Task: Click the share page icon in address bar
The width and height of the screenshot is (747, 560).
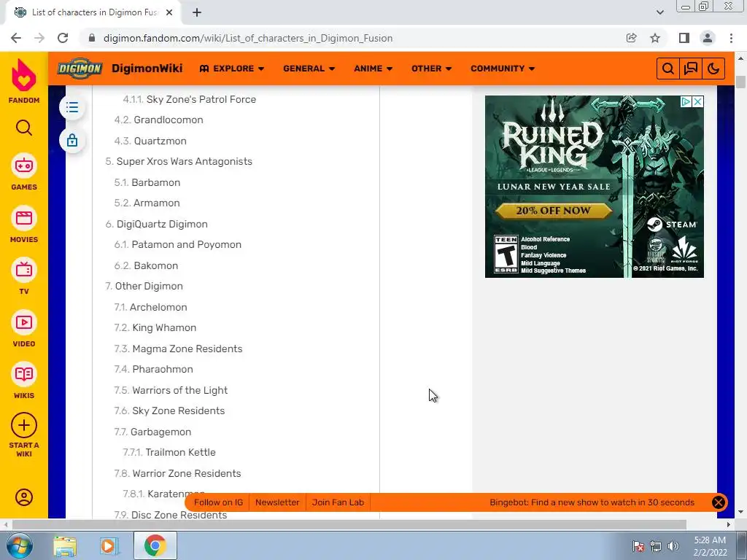Action: pyautogui.click(x=631, y=38)
